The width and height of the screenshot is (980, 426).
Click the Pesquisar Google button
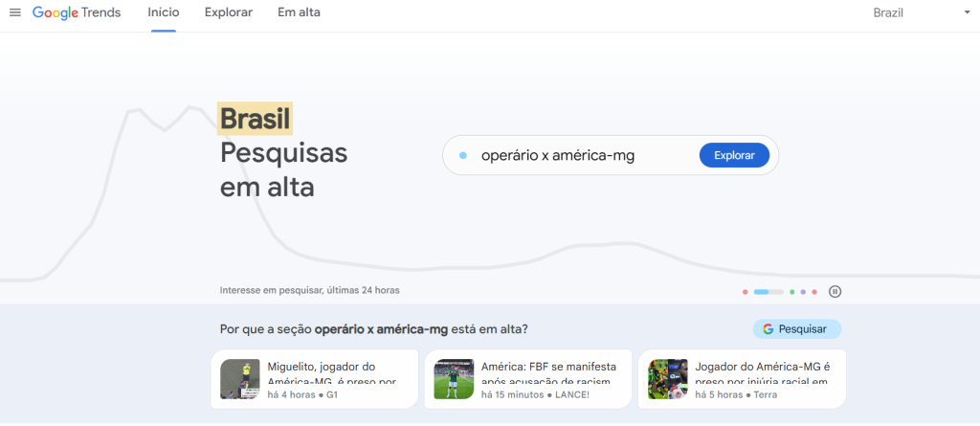click(797, 329)
